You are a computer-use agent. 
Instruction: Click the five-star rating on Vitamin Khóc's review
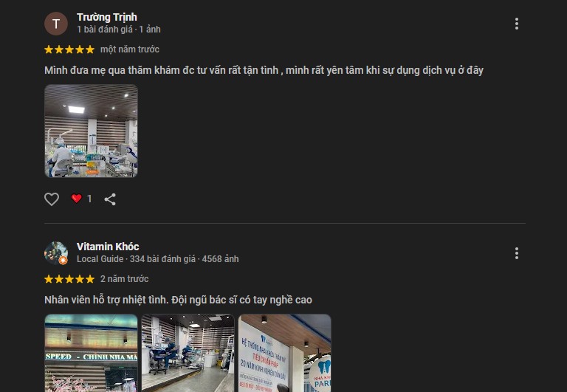(69, 279)
